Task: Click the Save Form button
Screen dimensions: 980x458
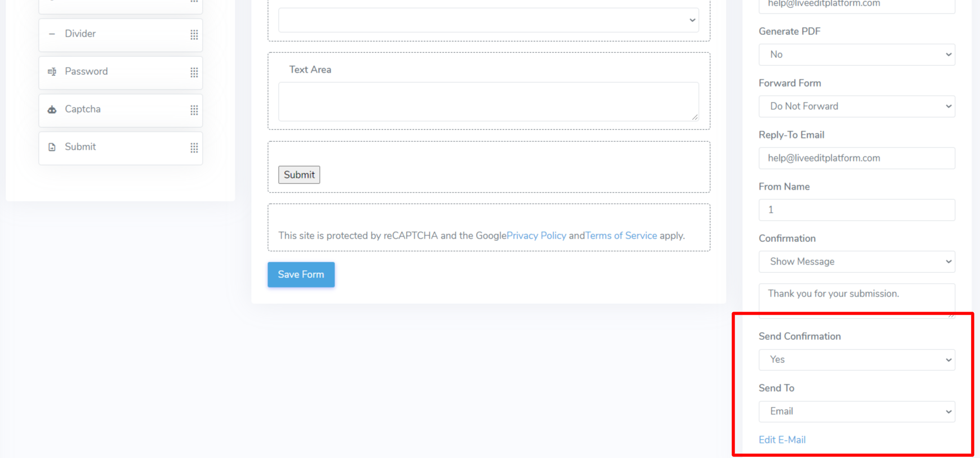Action: tap(301, 275)
